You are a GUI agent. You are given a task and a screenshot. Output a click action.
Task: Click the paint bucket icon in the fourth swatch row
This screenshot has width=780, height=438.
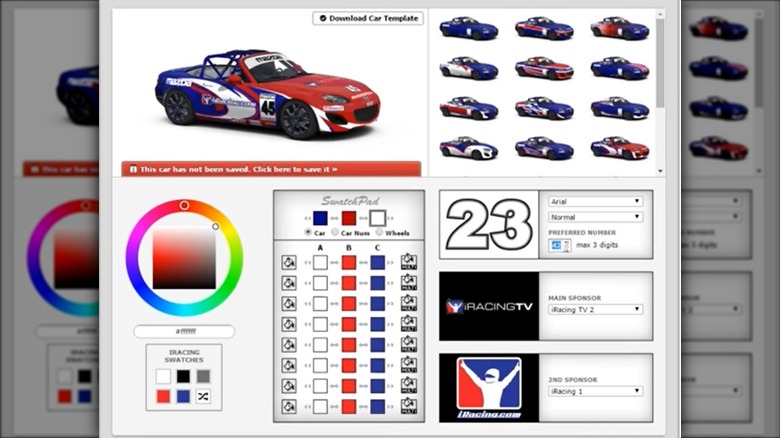[x=289, y=325]
